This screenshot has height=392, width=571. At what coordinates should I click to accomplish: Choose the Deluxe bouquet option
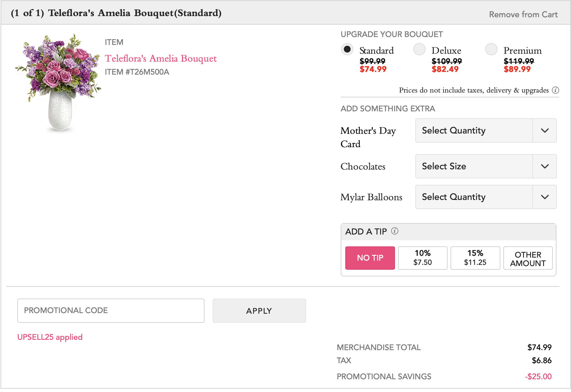419,49
